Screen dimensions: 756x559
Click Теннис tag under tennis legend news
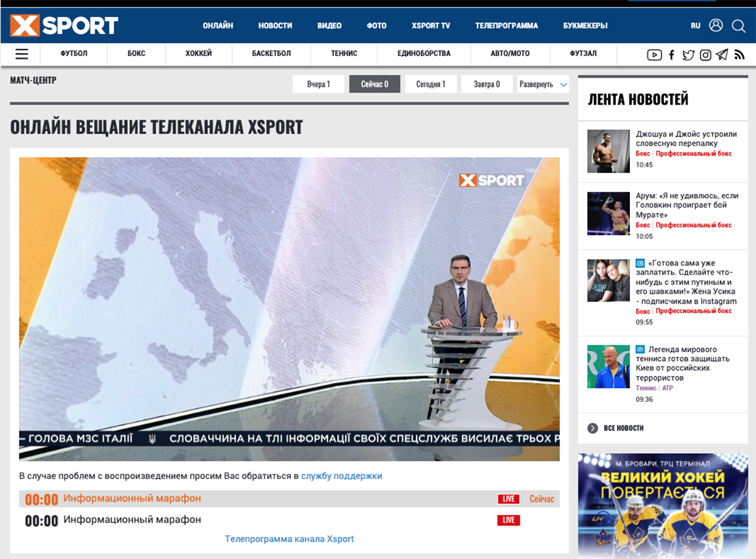[646, 388]
